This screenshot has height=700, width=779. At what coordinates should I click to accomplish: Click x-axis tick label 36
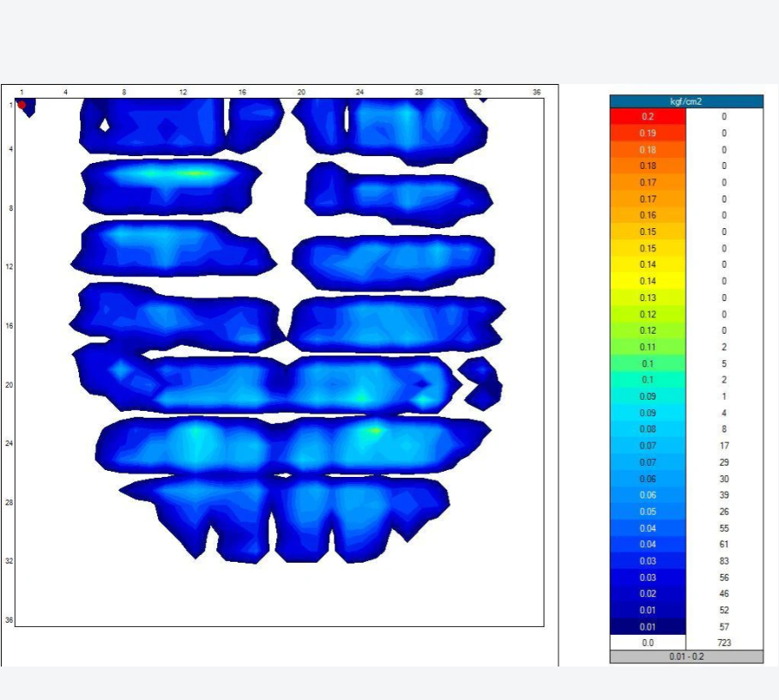pos(536,92)
